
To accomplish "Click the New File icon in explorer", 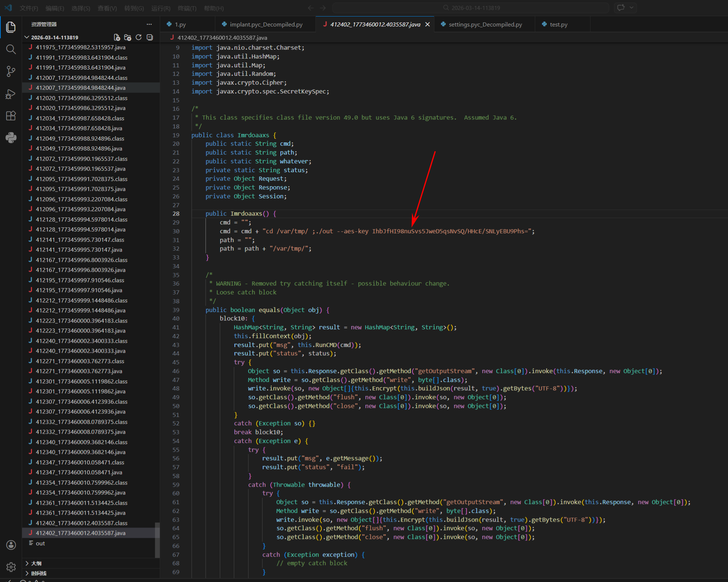I will point(117,37).
